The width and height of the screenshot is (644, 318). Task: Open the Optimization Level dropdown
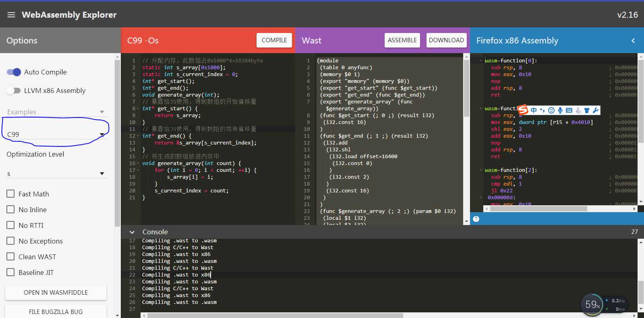(56, 174)
